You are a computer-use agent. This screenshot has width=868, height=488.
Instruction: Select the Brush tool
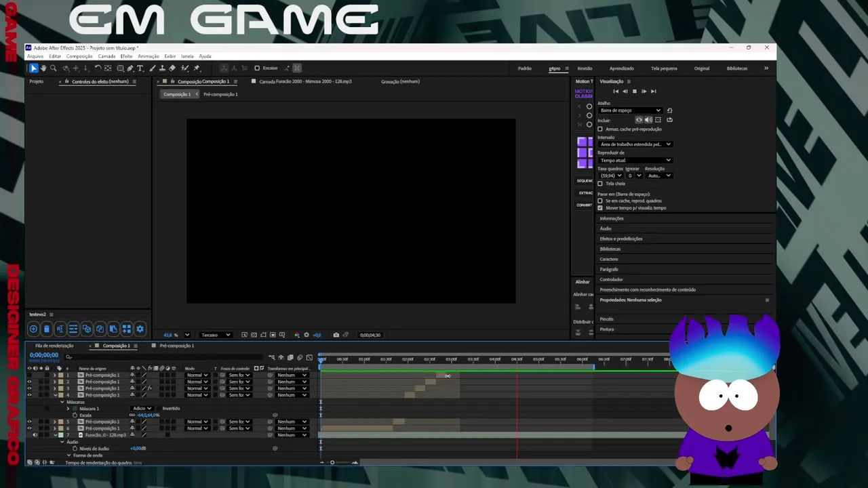pyautogui.click(x=153, y=68)
